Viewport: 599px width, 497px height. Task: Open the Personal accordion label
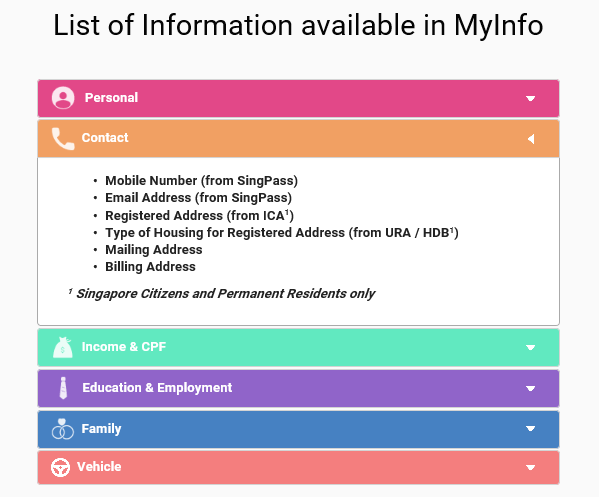coord(111,98)
